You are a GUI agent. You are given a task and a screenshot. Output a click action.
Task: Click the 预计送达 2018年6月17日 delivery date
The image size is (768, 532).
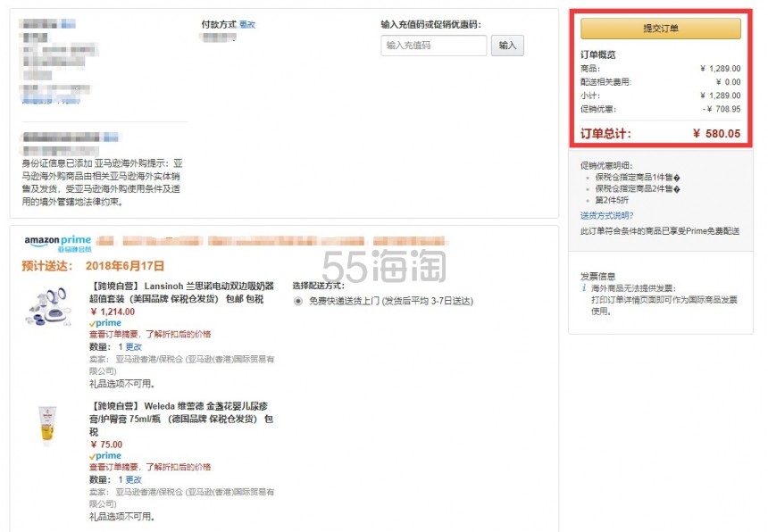[93, 266]
